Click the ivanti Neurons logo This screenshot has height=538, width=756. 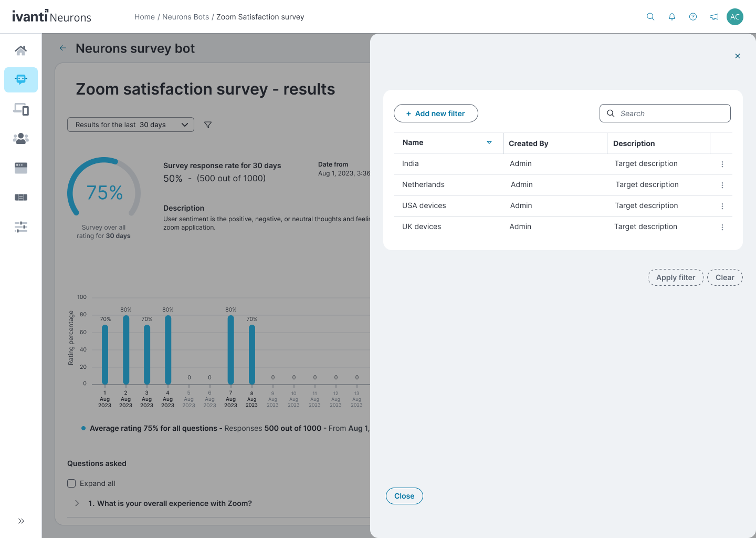point(52,16)
